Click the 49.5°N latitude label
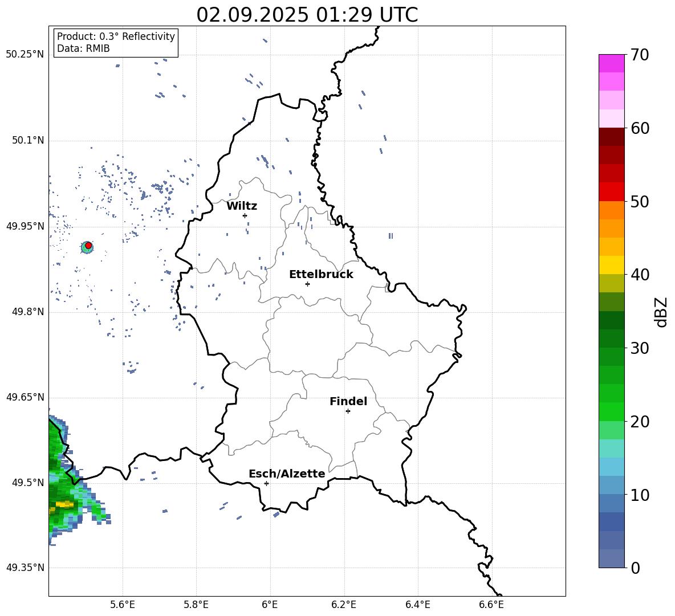Viewport: 675px width, 616px height. pos(27,483)
